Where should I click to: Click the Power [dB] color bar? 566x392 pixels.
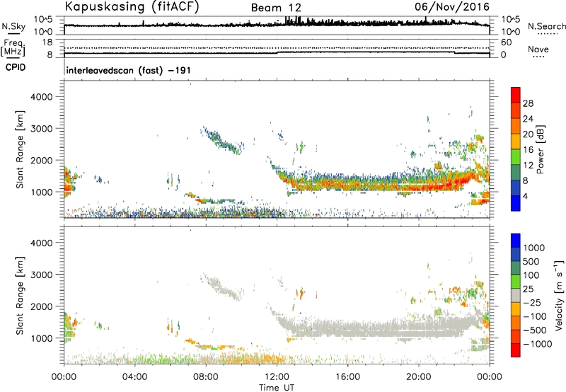point(516,149)
